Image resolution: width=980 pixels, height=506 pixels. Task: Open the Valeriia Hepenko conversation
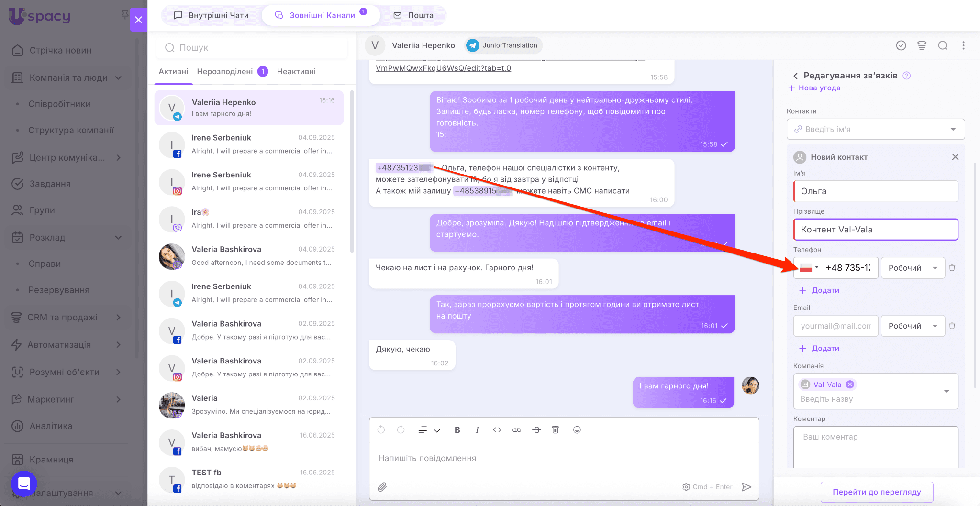click(x=249, y=108)
